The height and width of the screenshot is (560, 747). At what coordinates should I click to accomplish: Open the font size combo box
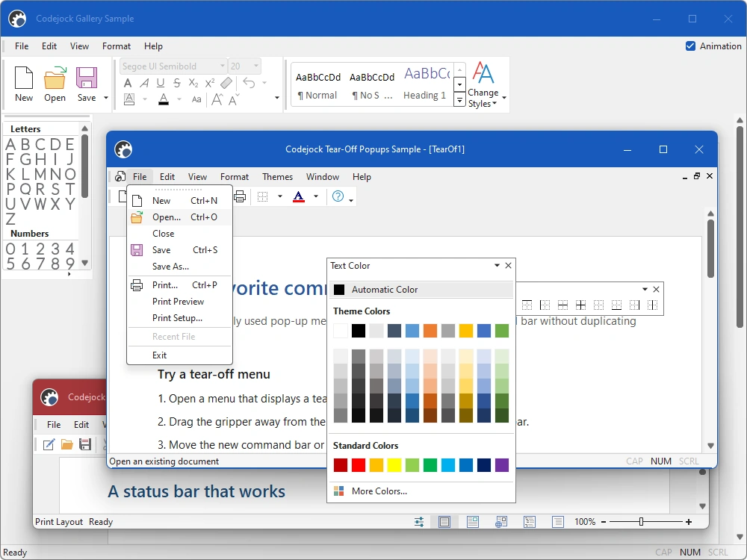click(244, 66)
